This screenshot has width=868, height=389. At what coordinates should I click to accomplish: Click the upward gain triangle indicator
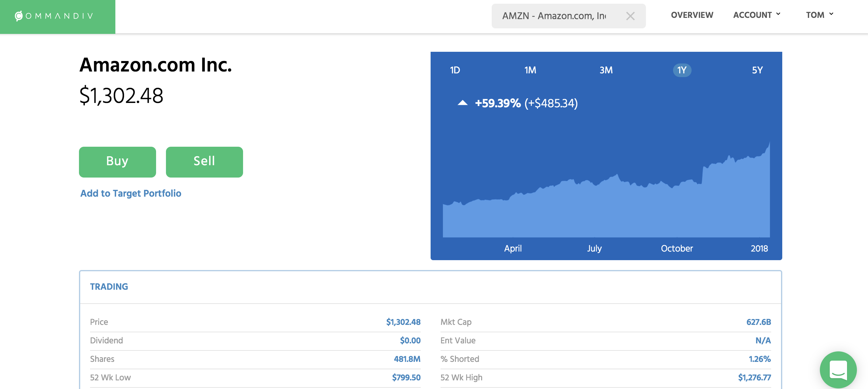pos(462,103)
